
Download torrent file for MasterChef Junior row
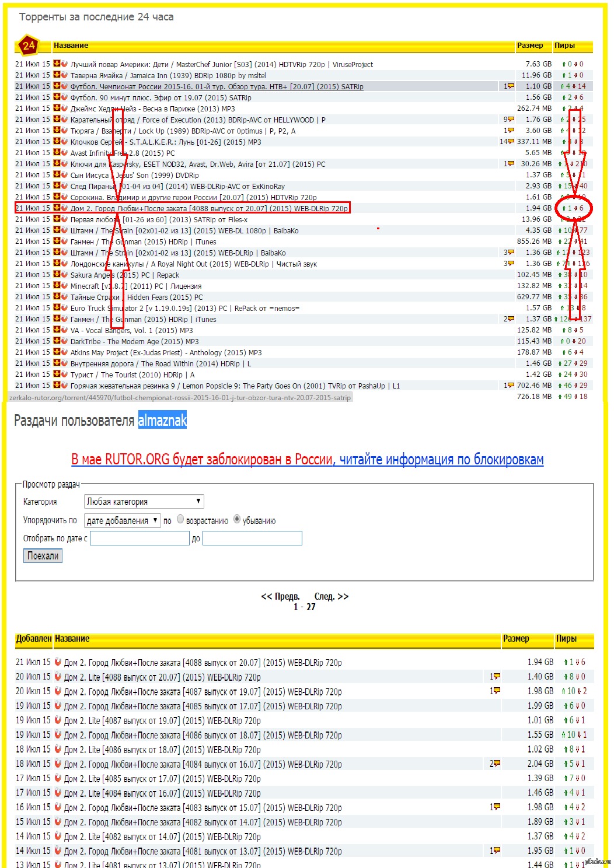click(x=57, y=64)
